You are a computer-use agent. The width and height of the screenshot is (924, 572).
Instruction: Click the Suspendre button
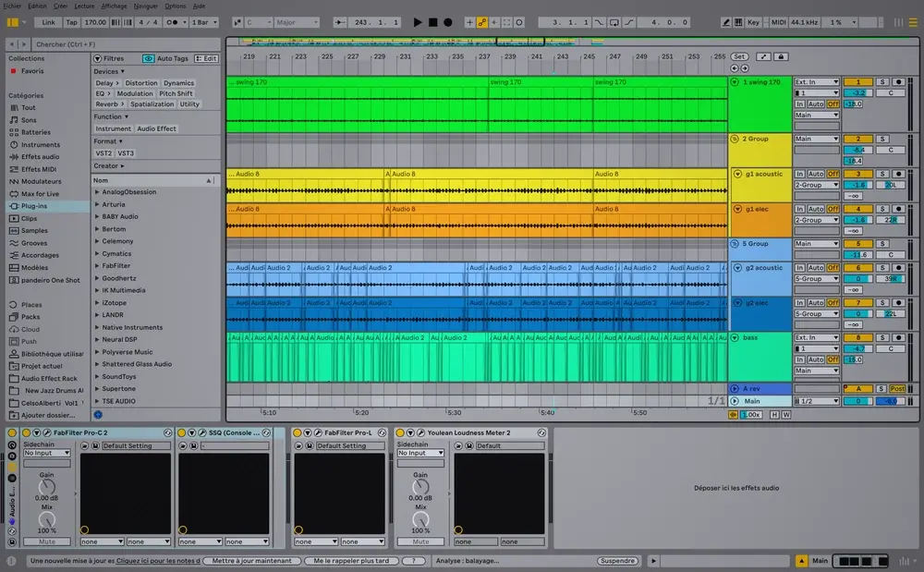pyautogui.click(x=617, y=561)
